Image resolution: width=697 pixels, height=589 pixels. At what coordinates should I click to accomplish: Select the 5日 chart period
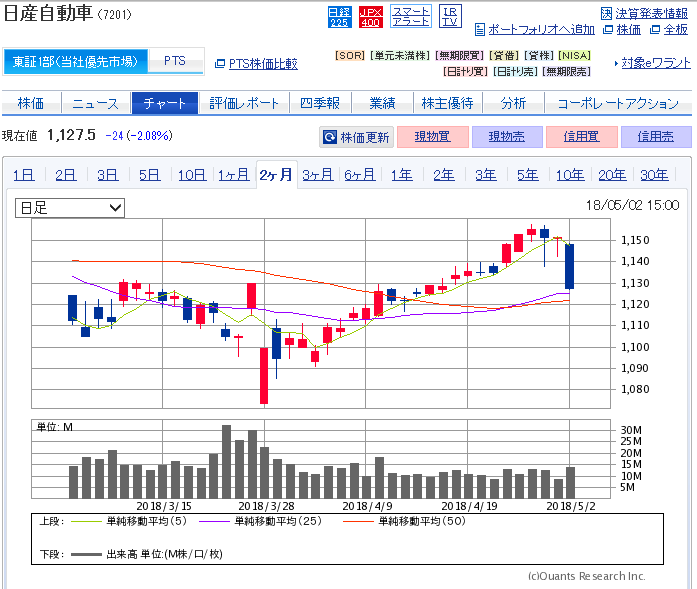tap(149, 175)
